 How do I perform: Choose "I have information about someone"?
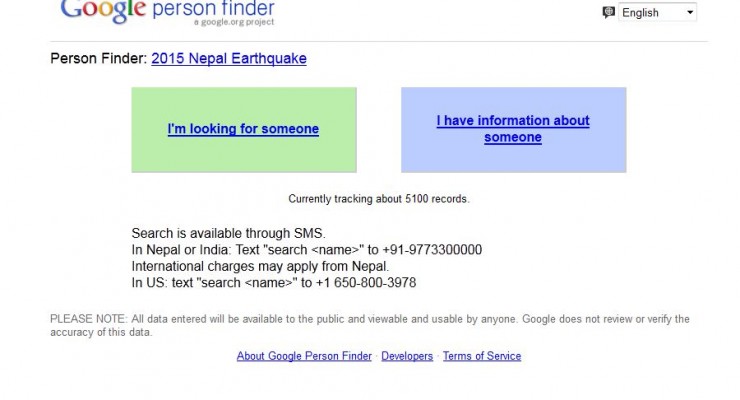tap(513, 129)
